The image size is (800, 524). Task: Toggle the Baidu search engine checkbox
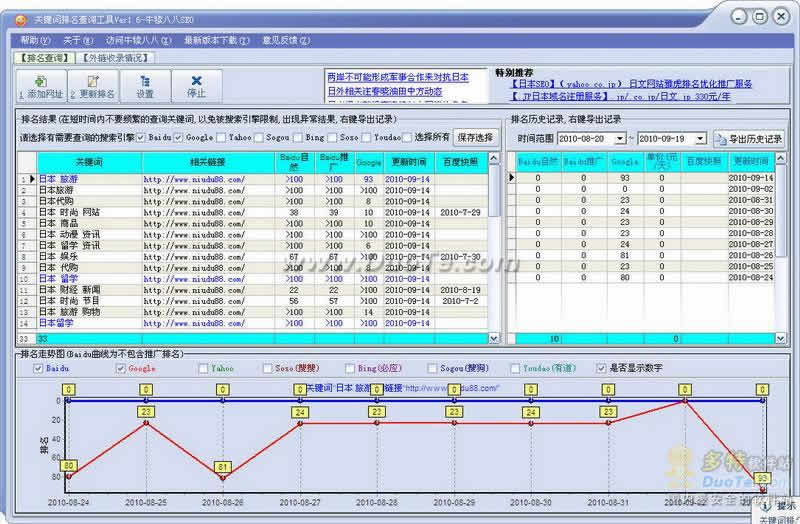[x=141, y=138]
